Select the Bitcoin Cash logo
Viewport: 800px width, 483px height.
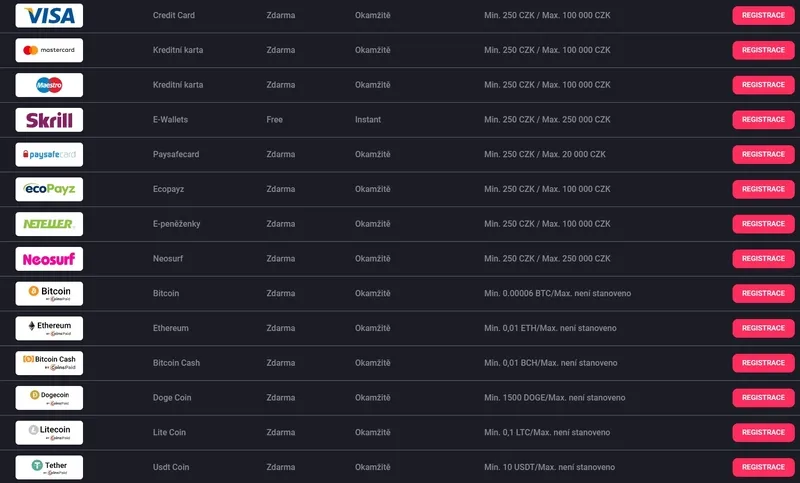click(x=49, y=363)
